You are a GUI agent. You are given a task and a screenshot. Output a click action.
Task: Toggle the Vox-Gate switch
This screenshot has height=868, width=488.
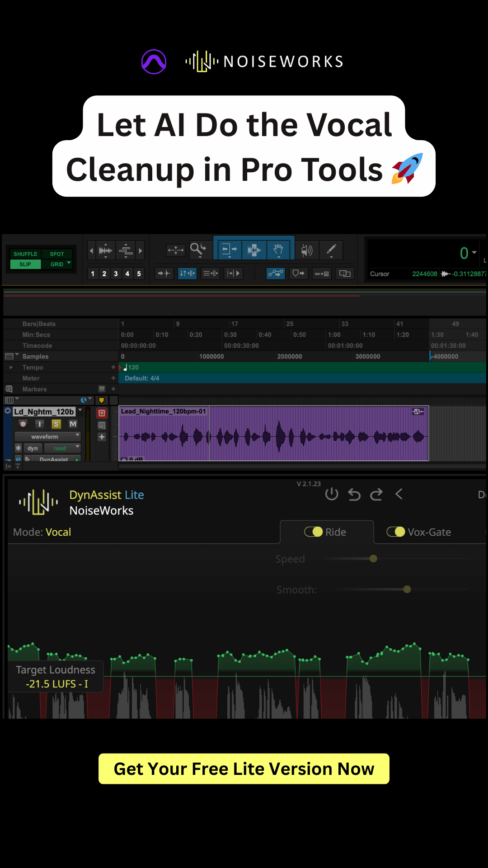click(x=396, y=532)
